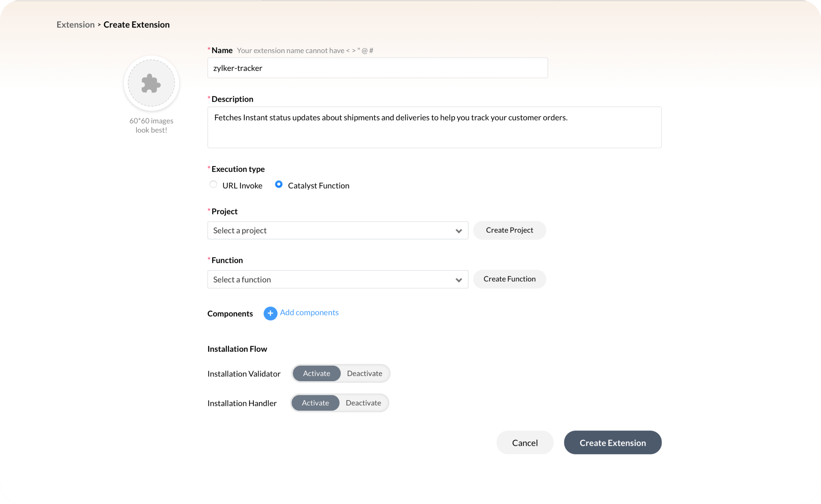Select the URL Invoke radio button
Image resolution: width=821 pixels, height=504 pixels.
click(213, 184)
